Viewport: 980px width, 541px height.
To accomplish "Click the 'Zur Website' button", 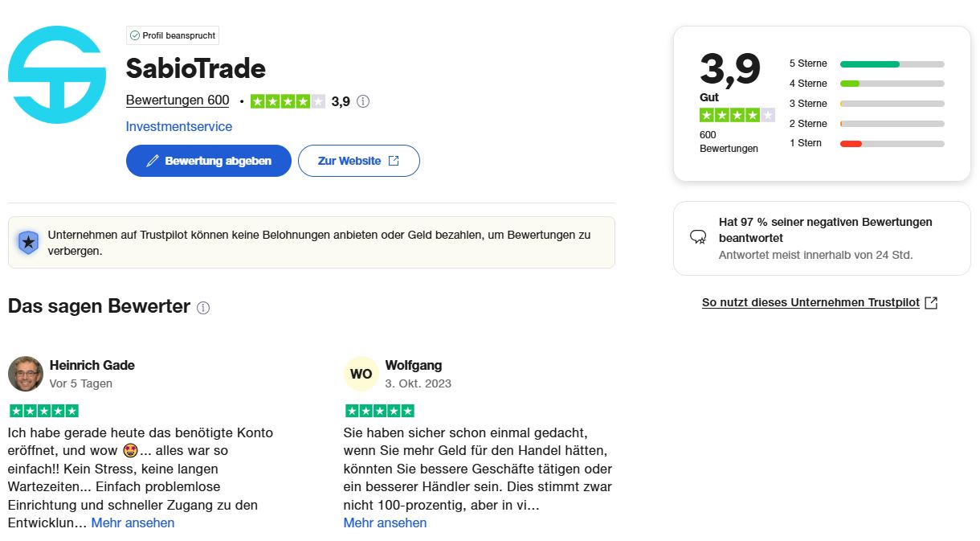I will [x=358, y=161].
